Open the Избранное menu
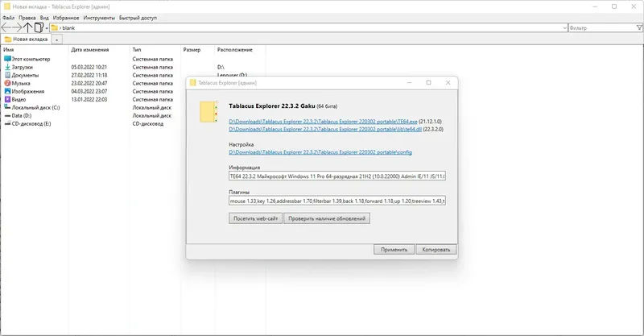644x336 pixels. click(x=66, y=18)
